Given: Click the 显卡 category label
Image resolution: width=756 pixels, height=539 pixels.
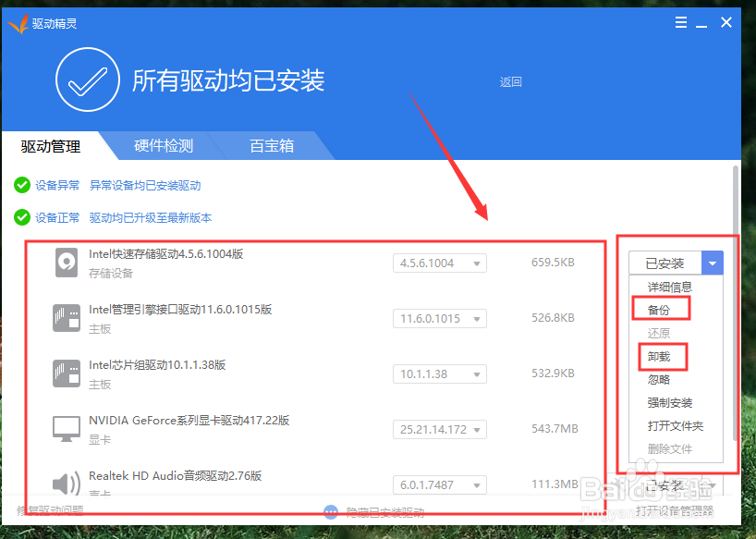Looking at the screenshot, I should point(100,440).
